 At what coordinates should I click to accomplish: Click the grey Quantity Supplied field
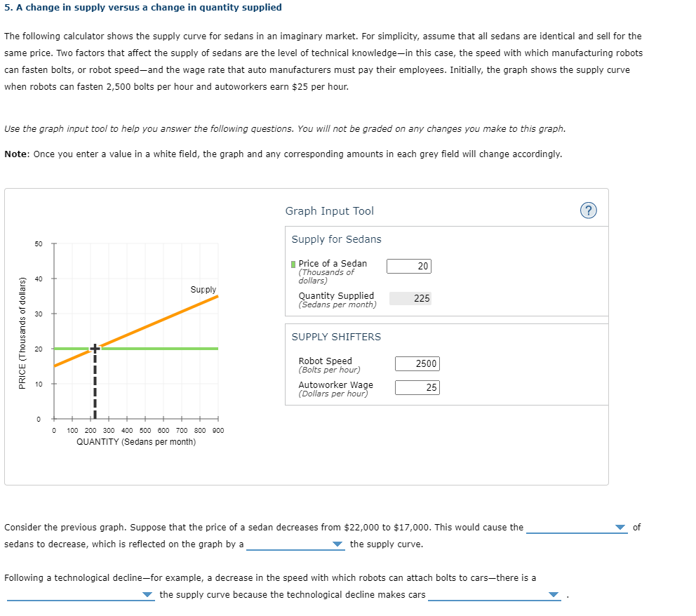[410, 297]
